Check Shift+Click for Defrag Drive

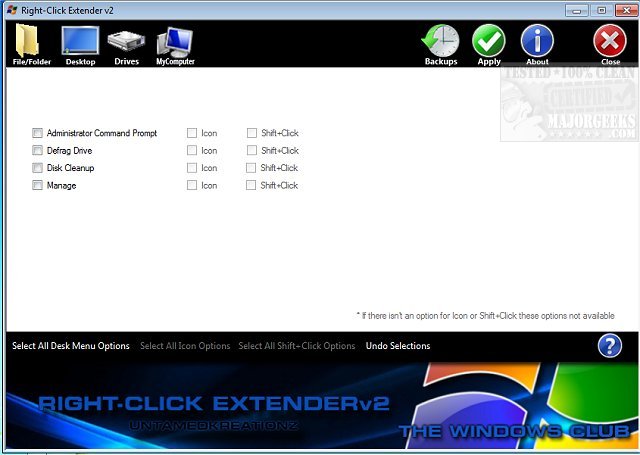(252, 151)
